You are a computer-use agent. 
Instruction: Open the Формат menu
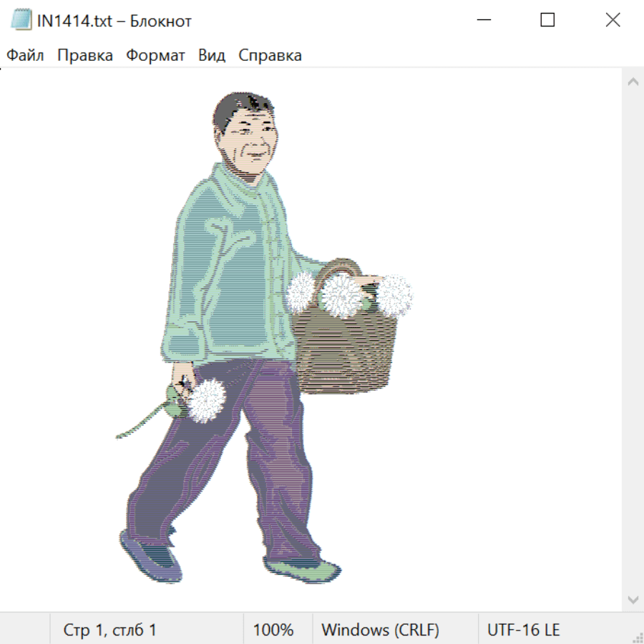pyautogui.click(x=155, y=56)
